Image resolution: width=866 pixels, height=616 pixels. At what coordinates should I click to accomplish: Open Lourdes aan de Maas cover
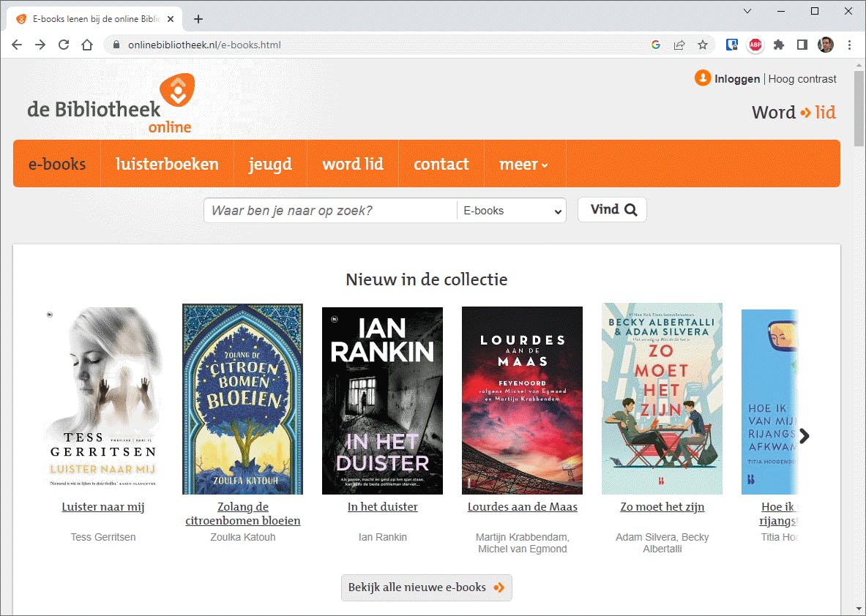coord(522,400)
